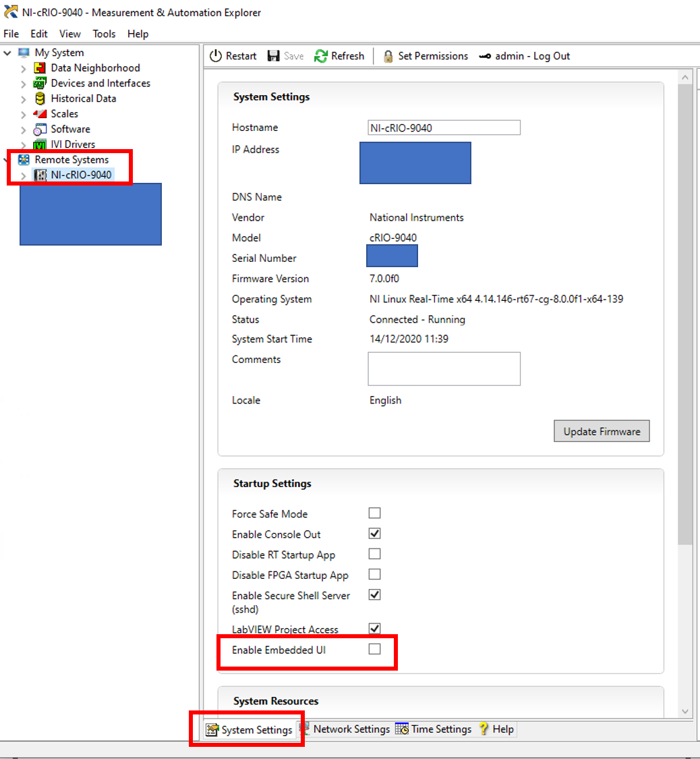Click the Refresh toolbar button label
Viewport: 700px width, 759px height.
(x=348, y=56)
